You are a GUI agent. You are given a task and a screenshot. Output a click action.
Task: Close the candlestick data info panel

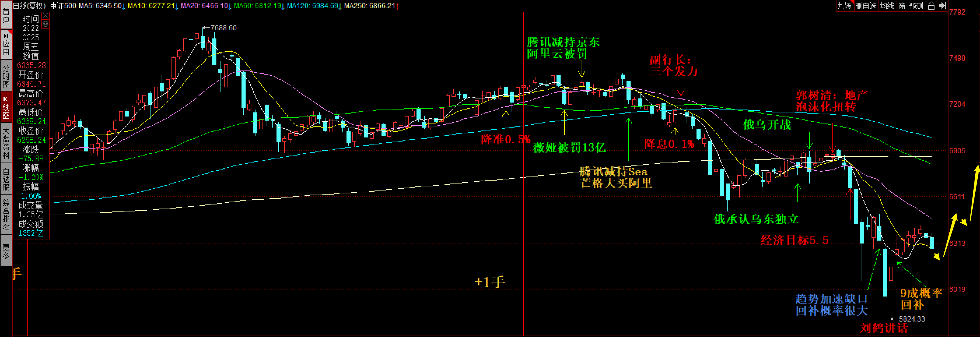click(45, 16)
